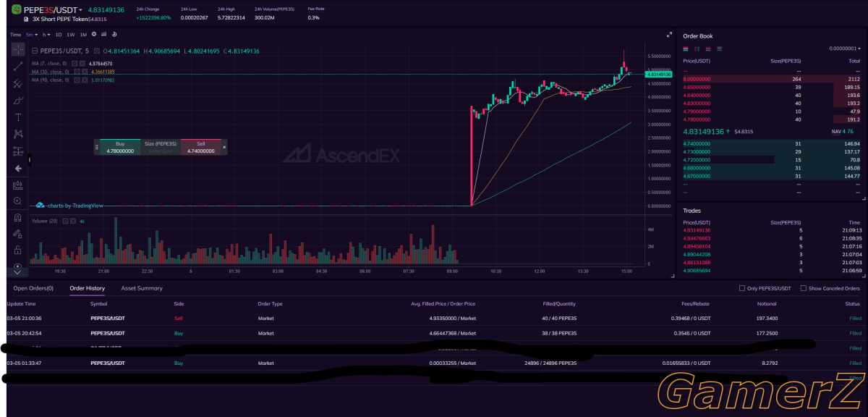Show only asks in order book

707,49
